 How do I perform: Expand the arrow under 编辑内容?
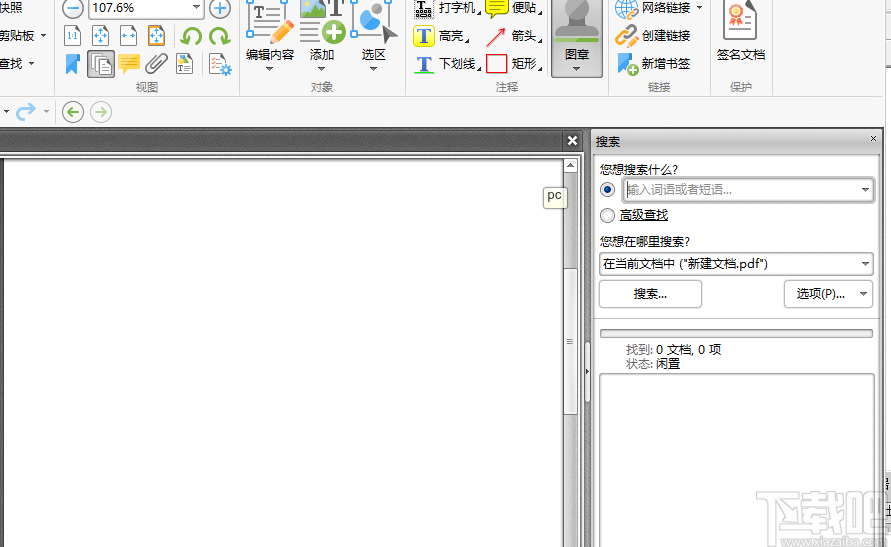point(269,69)
